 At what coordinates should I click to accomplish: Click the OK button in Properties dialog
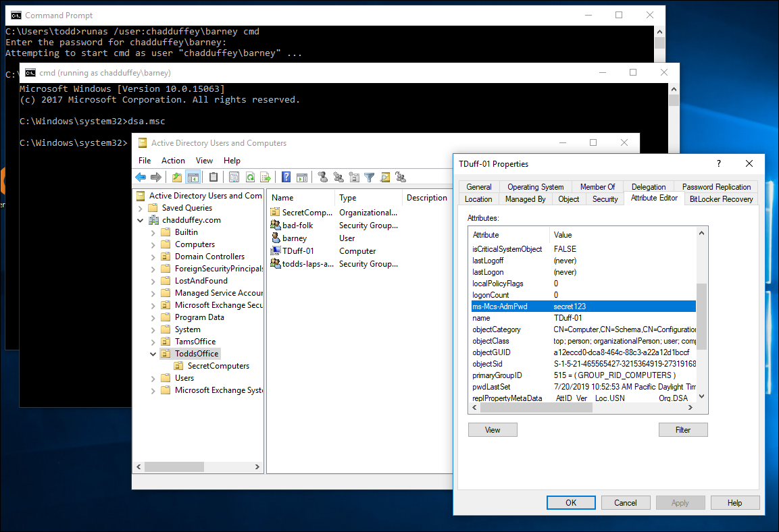[x=572, y=503]
